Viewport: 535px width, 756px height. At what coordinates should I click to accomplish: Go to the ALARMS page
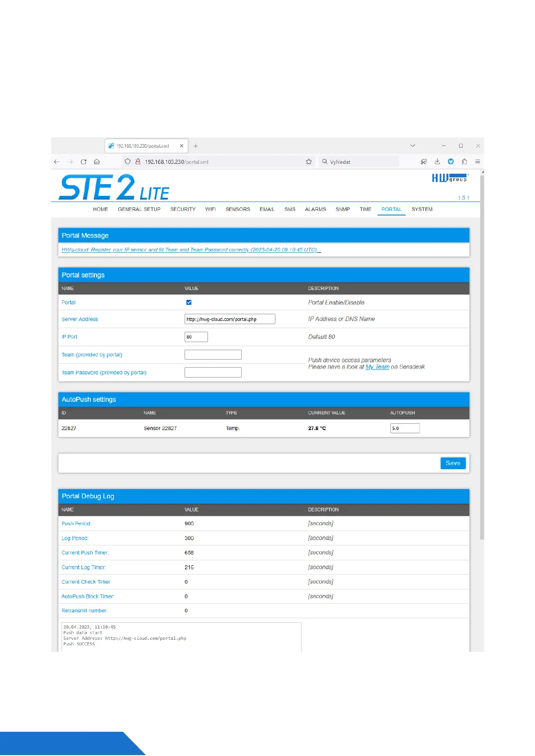[315, 210]
